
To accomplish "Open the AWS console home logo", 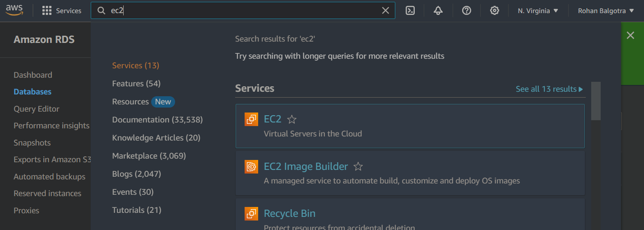I will [14, 10].
